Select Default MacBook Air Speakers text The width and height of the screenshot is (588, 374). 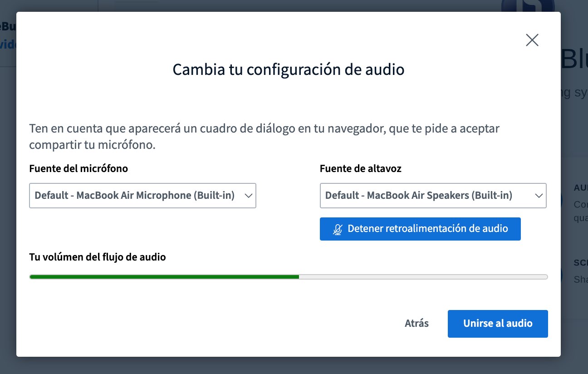[418, 196]
